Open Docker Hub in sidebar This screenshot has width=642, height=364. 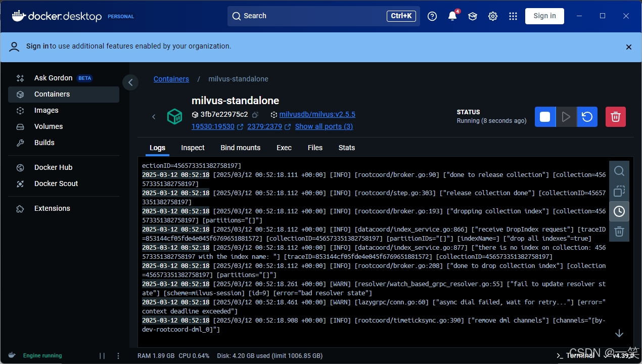pos(64,167)
